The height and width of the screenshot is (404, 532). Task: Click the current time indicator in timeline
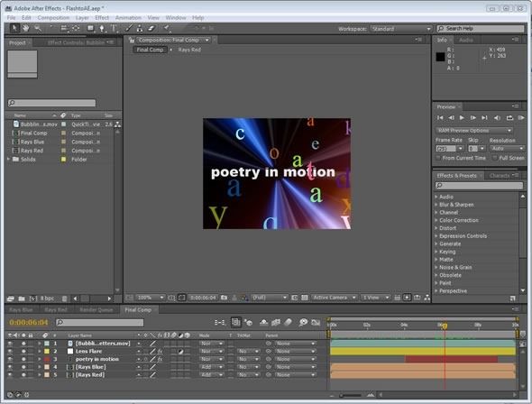click(445, 326)
